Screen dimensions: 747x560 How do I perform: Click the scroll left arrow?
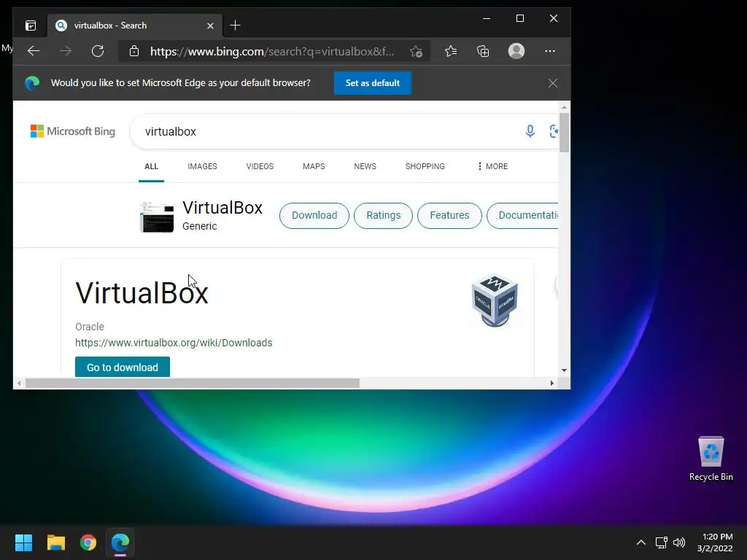click(x=19, y=384)
